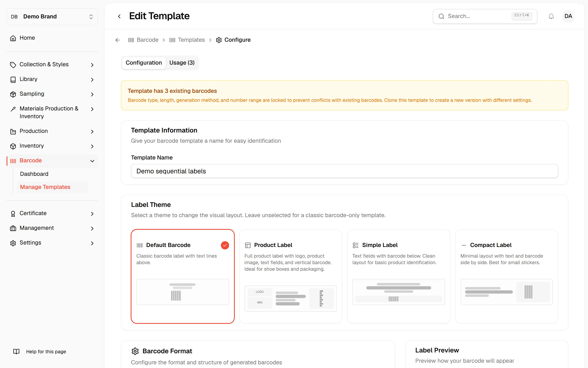The width and height of the screenshot is (588, 368).
Task: Select the Default Barcode theme card
Action: 183,276
